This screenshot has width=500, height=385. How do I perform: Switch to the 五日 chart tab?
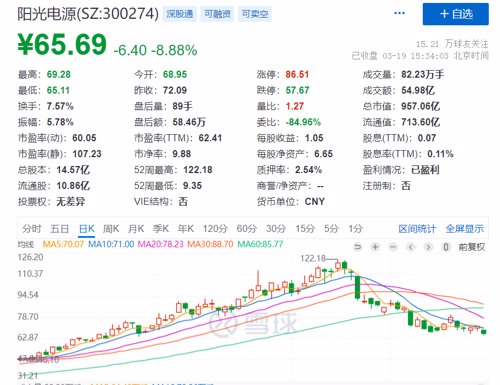[59, 229]
